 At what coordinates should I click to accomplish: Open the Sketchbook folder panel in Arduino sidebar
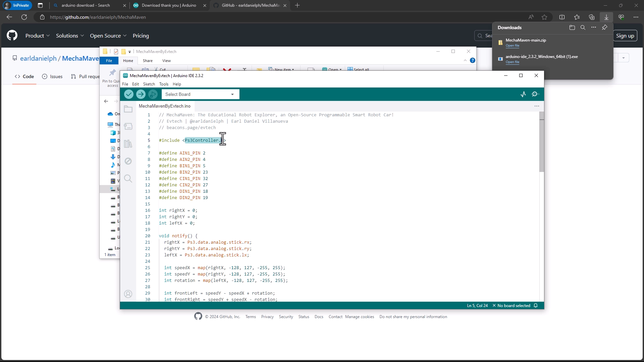128,109
